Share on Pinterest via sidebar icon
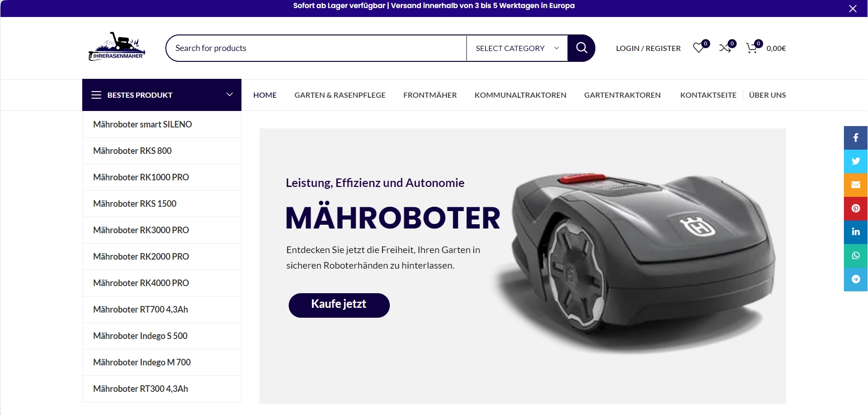The image size is (868, 415). coord(856,209)
